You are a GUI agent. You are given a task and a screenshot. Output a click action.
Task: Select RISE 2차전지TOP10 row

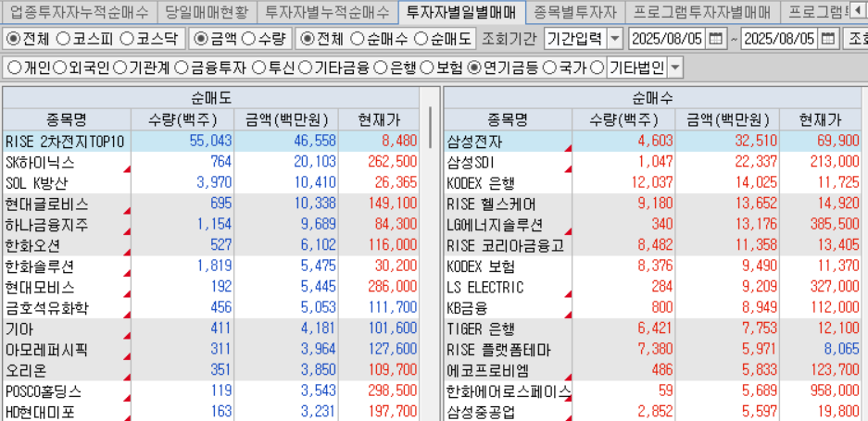click(x=211, y=141)
